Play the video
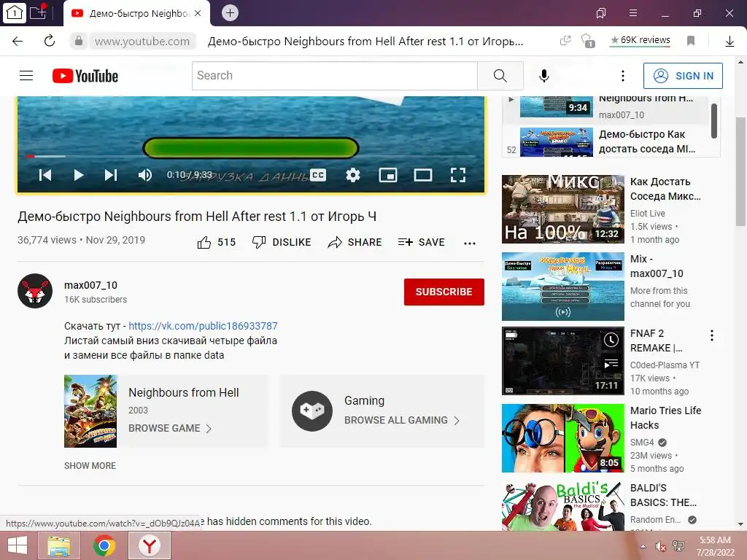This screenshot has width=747, height=560. click(79, 175)
